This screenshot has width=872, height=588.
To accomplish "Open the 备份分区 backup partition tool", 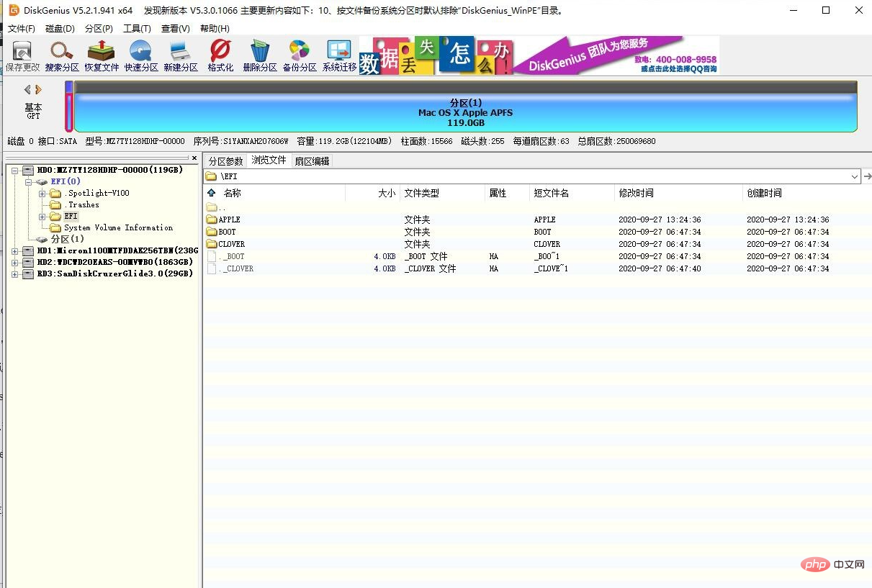I will click(x=299, y=56).
